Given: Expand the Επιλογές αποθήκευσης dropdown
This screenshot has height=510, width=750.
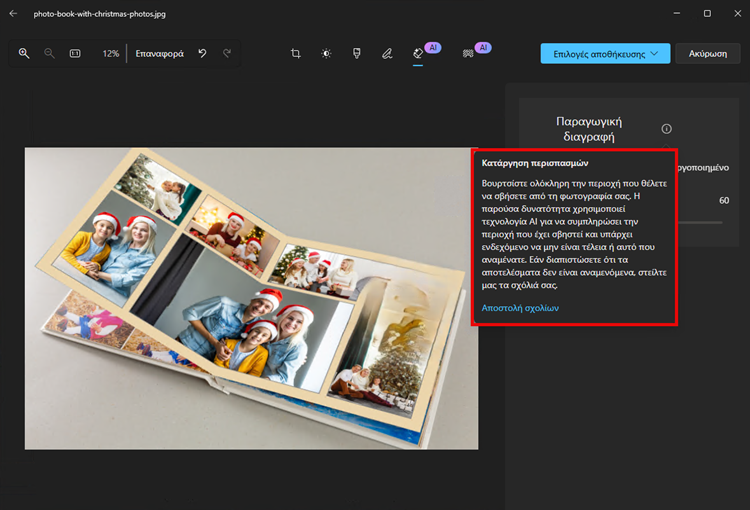Looking at the screenshot, I should coord(605,54).
